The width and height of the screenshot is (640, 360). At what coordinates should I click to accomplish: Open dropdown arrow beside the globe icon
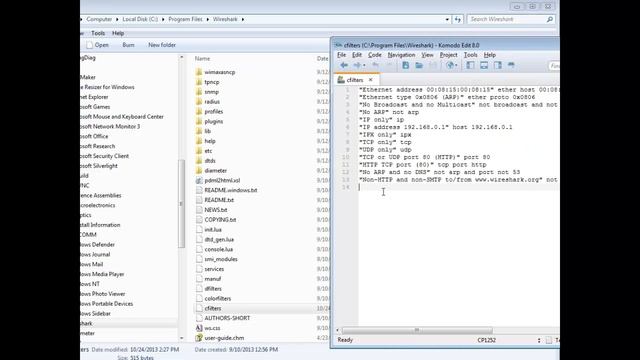(x=456, y=66)
